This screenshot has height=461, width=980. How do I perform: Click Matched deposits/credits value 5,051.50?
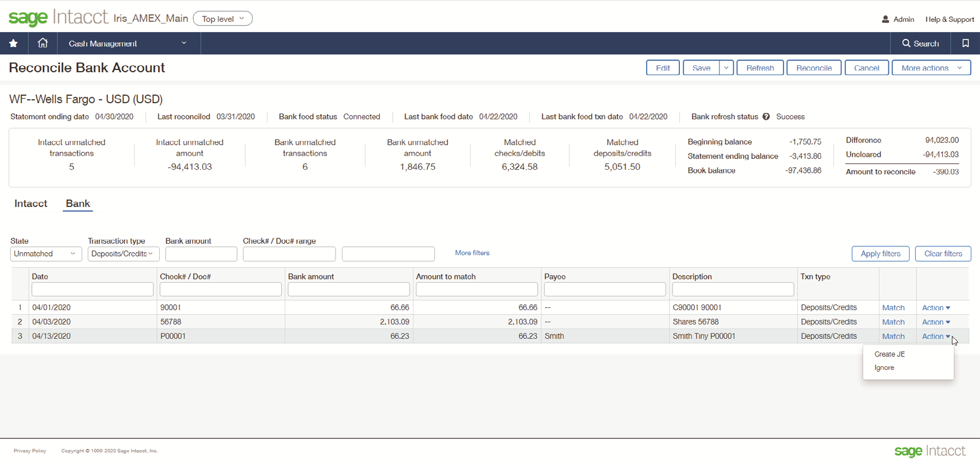point(622,167)
